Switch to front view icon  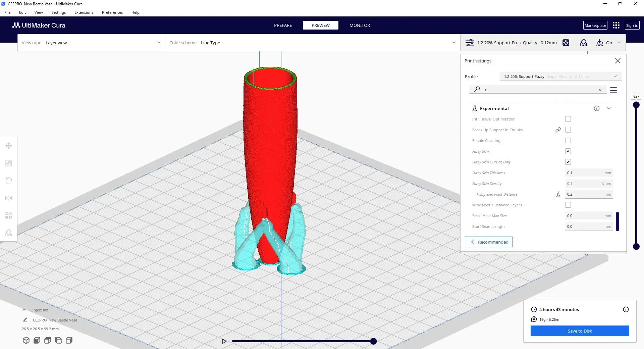point(37,340)
